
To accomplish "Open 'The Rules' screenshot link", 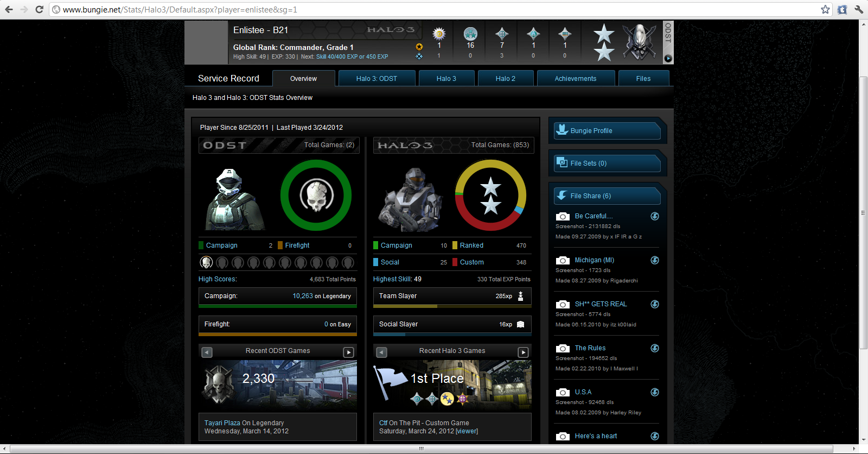I will pos(590,348).
